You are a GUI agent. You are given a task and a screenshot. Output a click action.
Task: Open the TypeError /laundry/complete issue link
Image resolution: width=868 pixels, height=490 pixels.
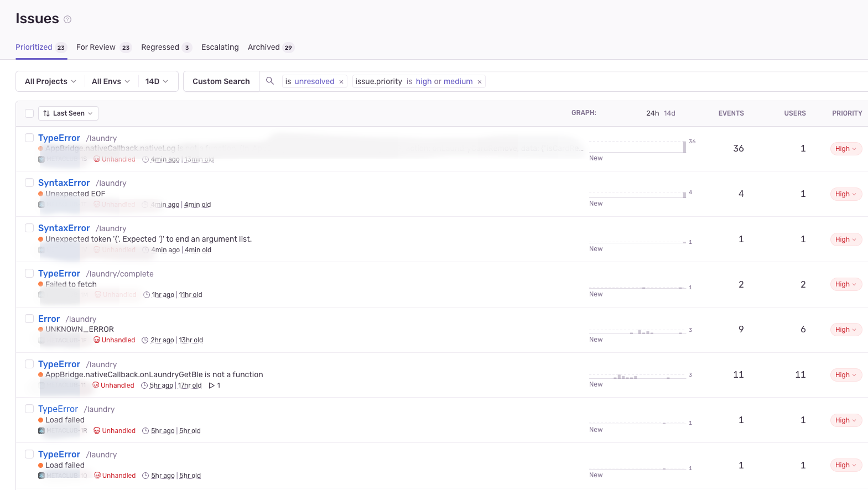pos(59,273)
